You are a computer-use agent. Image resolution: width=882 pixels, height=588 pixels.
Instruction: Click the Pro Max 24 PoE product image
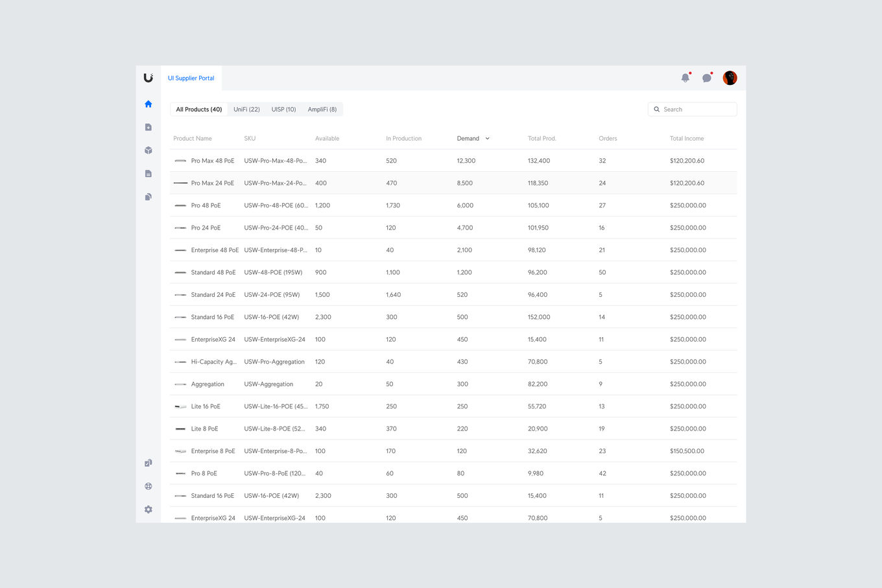[180, 183]
